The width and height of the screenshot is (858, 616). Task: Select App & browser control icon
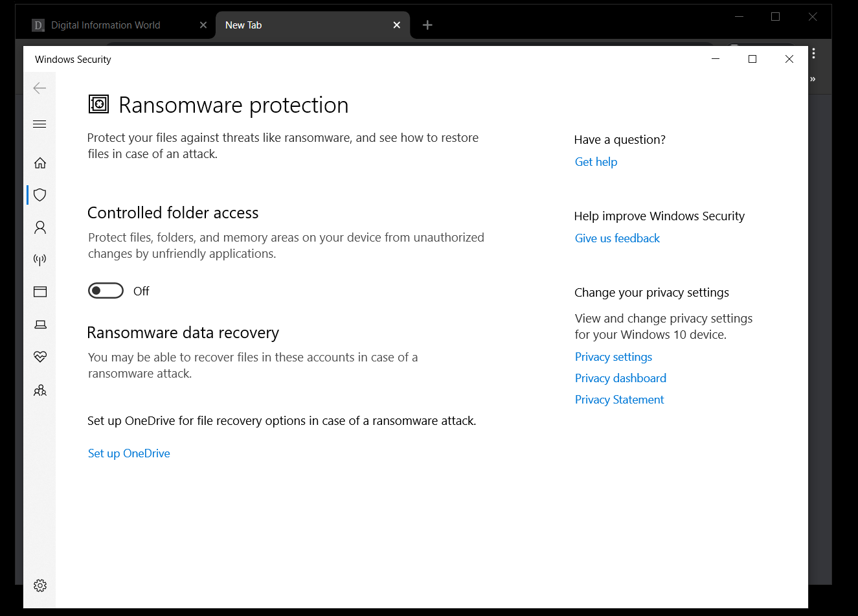[40, 291]
